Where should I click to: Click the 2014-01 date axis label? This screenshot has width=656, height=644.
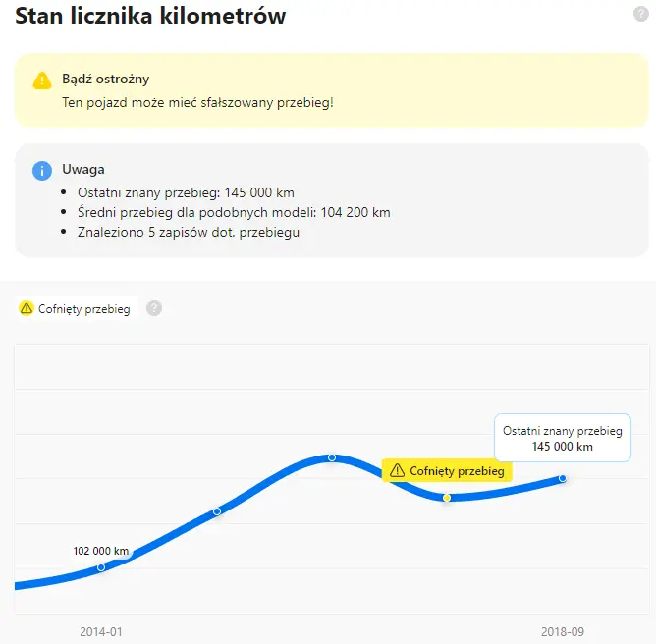[102, 631]
